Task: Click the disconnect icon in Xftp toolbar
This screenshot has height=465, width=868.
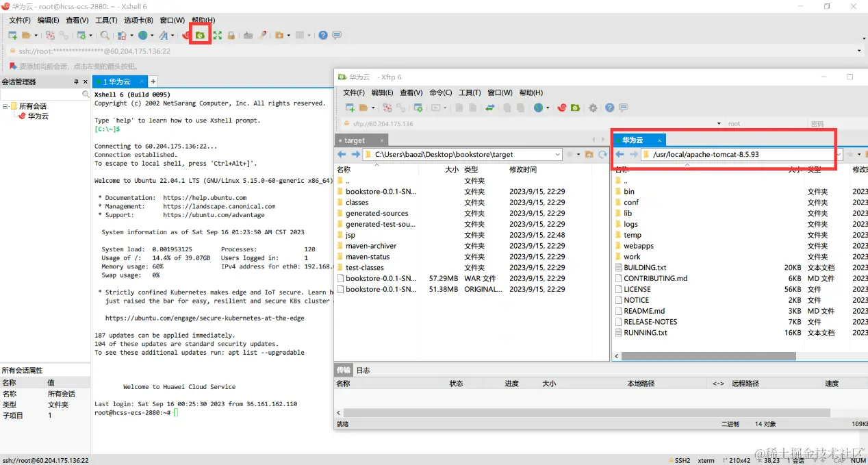Action: [x=387, y=108]
